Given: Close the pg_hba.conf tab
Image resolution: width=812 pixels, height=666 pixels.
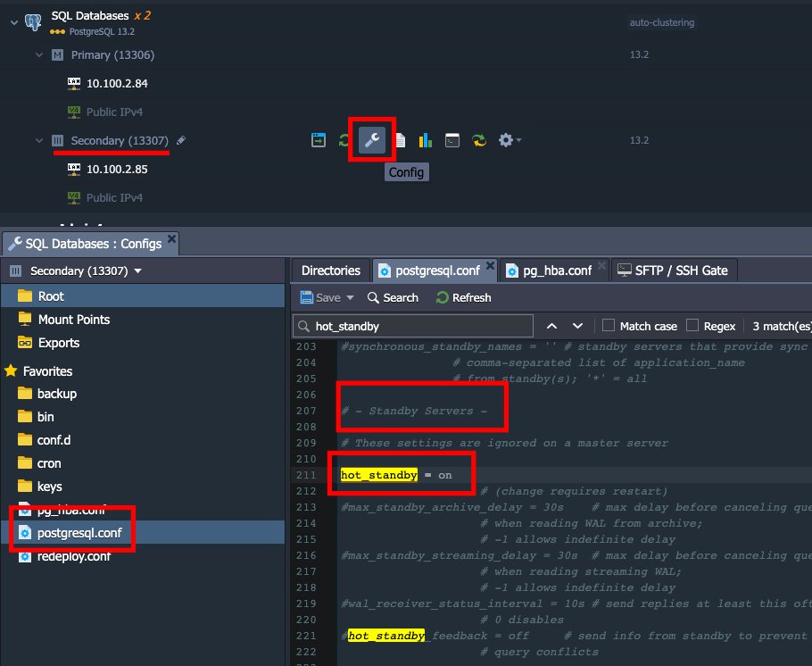Looking at the screenshot, I should (x=601, y=266).
